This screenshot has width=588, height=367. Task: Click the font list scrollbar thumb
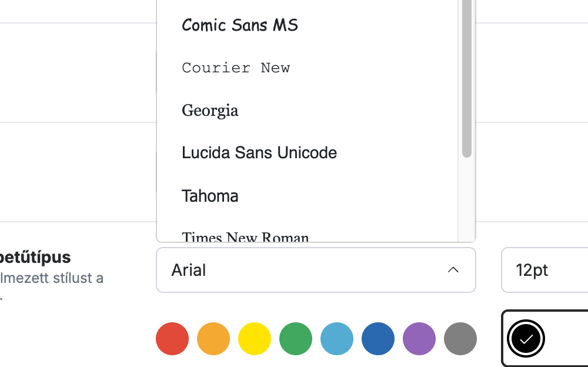[x=466, y=78]
